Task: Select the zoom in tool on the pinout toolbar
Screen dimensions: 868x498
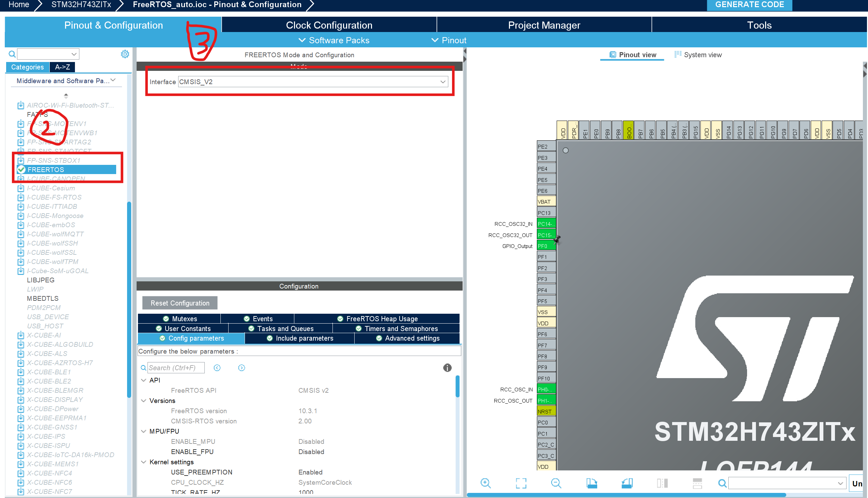Action: coord(486,483)
